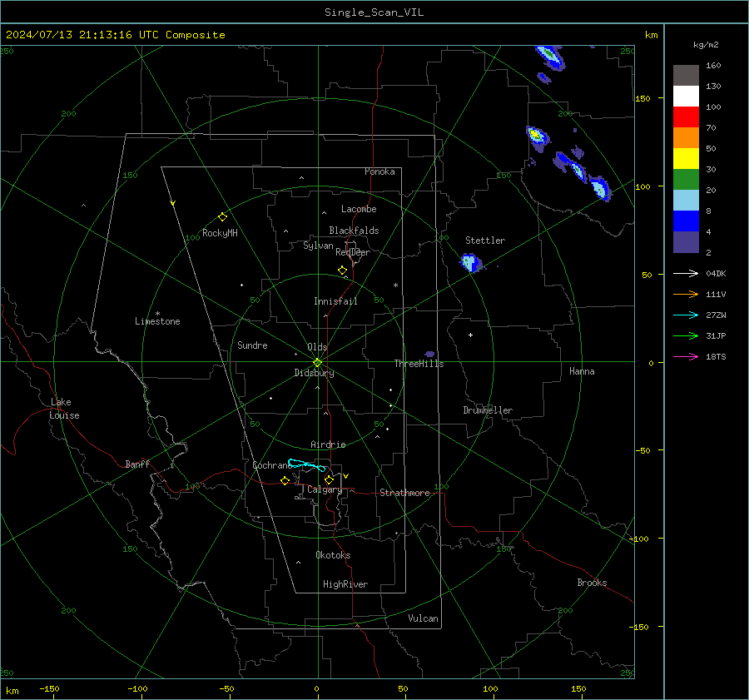Pick the green 20-30 legend color swatch
The height and width of the screenshot is (700, 749).
(686, 180)
